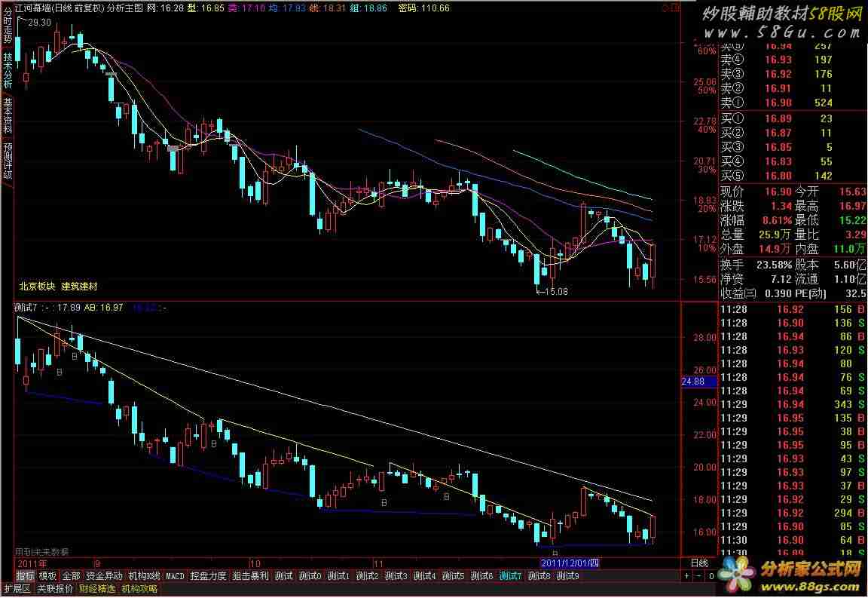Click the 换手 value 23.58%
Screen dimensions: 868x598
pyautogui.click(x=775, y=265)
